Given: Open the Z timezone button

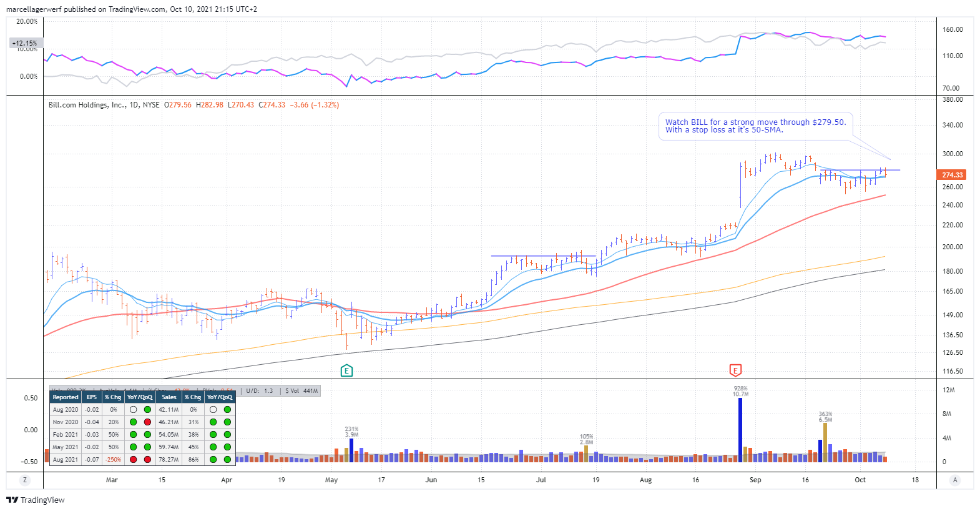Looking at the screenshot, I should (x=25, y=480).
